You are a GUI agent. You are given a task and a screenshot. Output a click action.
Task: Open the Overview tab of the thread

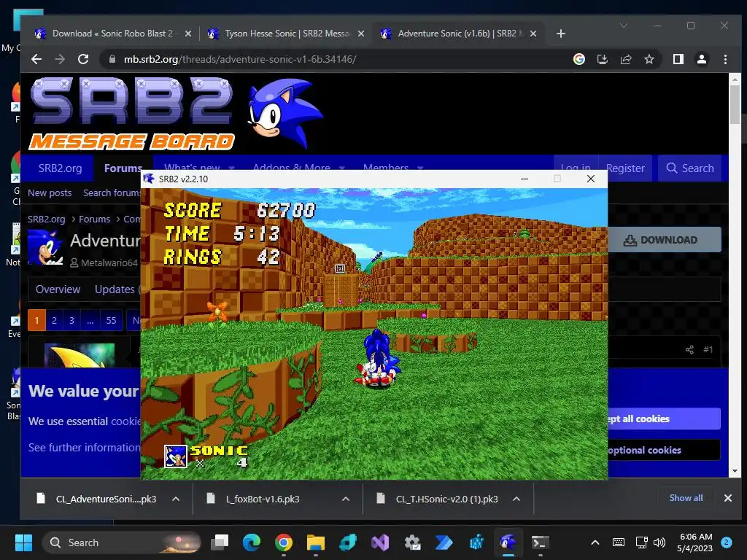click(58, 289)
